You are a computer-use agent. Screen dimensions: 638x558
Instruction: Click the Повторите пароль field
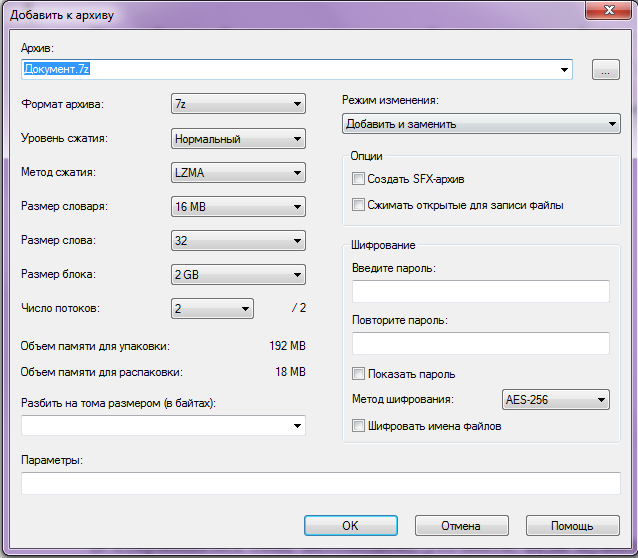481,343
